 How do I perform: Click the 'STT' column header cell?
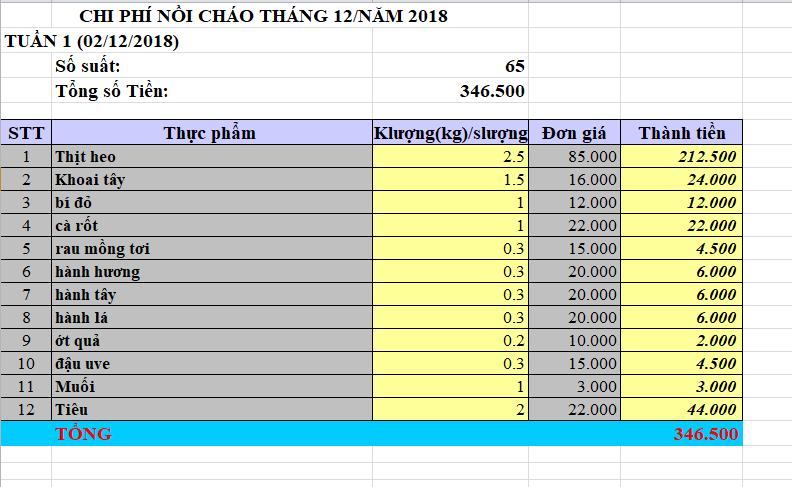[25, 133]
